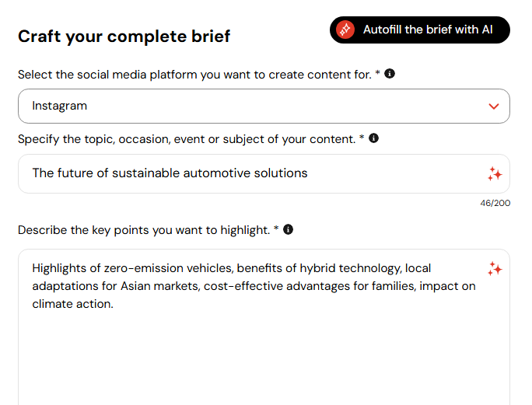The height and width of the screenshot is (405, 532).
Task: Click inside the key points textarea
Action: pos(264,327)
